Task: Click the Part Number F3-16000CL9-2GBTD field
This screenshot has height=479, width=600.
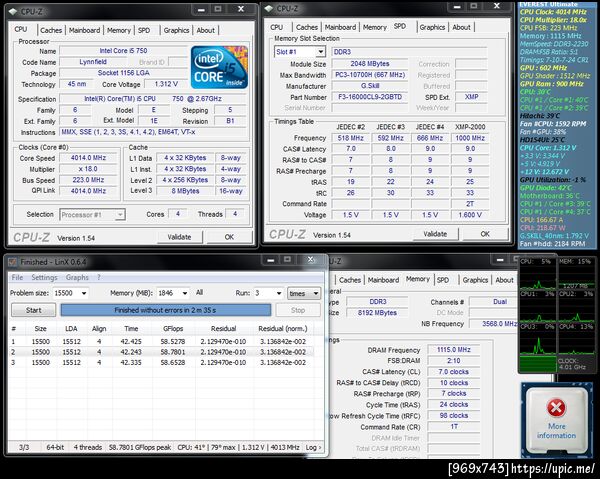Action: click(370, 97)
